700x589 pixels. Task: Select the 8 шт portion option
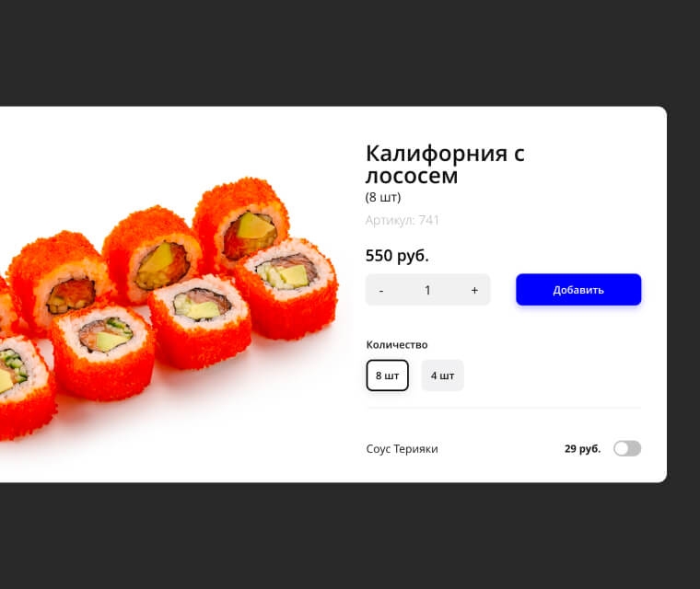(x=387, y=375)
